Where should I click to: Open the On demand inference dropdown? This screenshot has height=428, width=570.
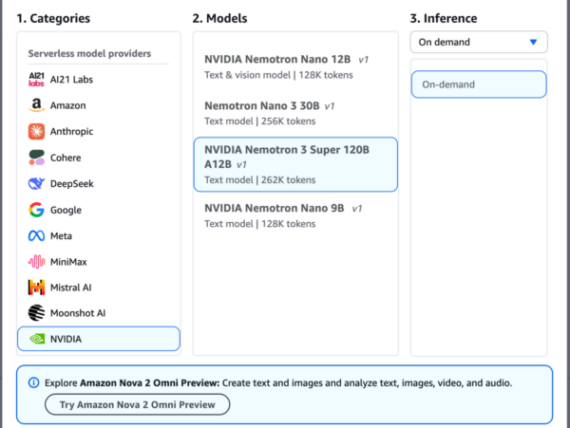point(478,42)
